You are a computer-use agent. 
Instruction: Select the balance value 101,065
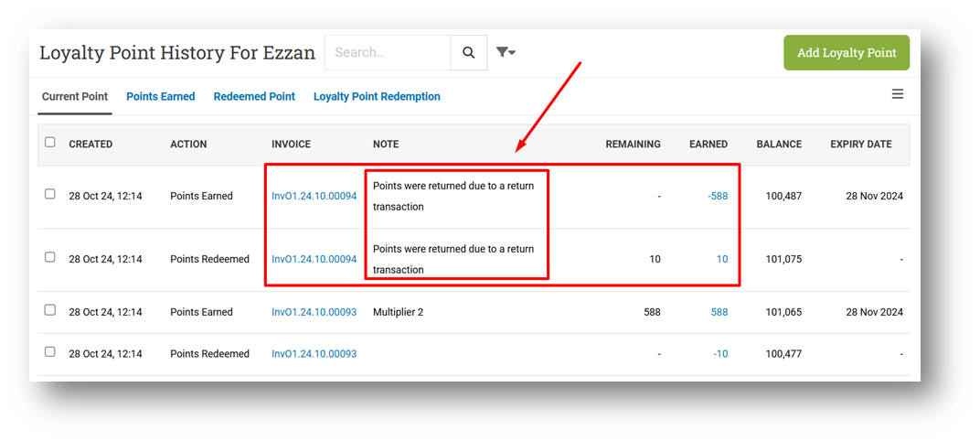[x=783, y=312]
